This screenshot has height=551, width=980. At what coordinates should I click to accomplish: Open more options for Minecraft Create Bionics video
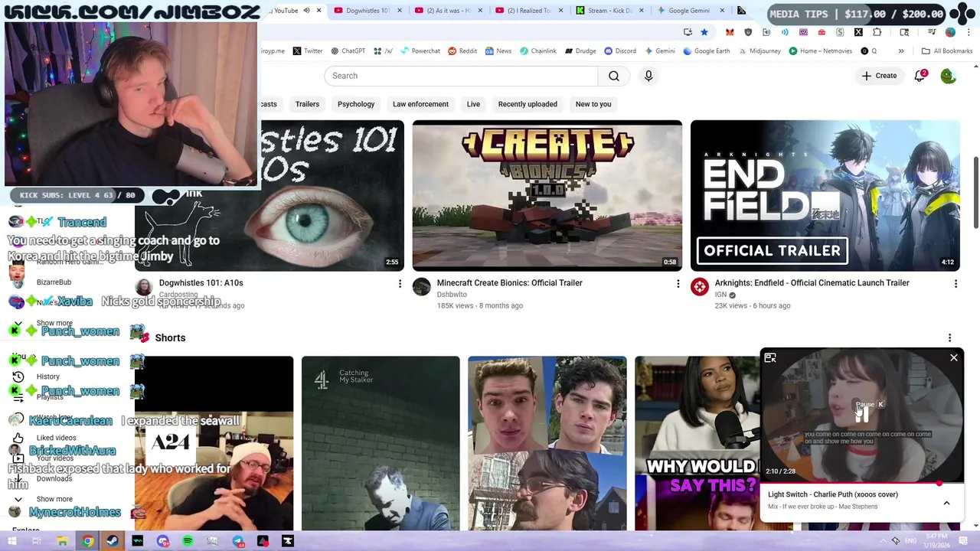(678, 284)
